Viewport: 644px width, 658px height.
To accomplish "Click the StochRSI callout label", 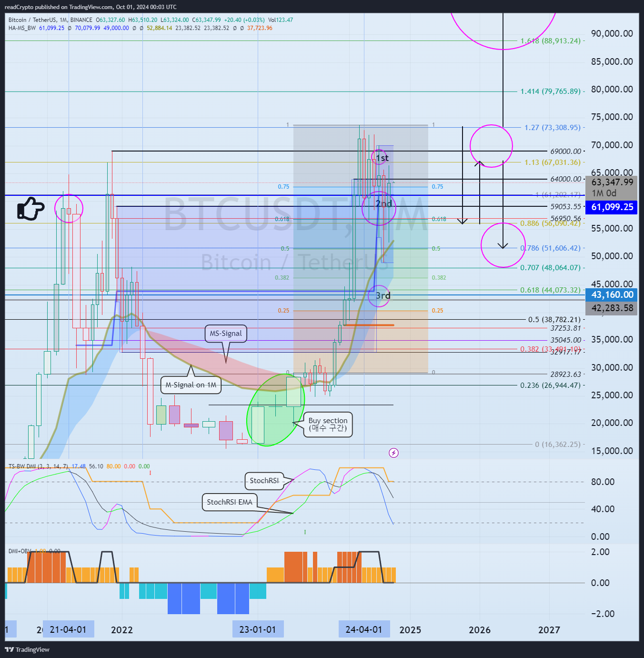I will coord(264,481).
